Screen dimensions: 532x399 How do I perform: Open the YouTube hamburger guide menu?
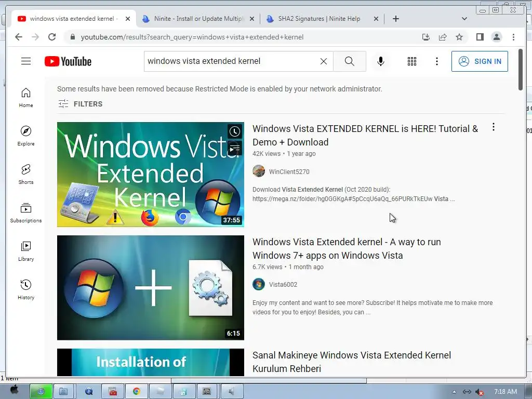pos(26,61)
